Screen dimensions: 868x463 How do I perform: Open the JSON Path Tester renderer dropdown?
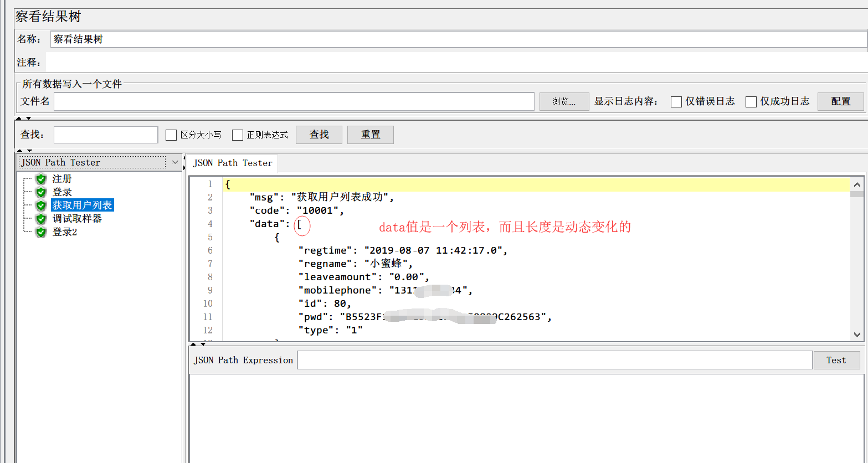tap(175, 162)
